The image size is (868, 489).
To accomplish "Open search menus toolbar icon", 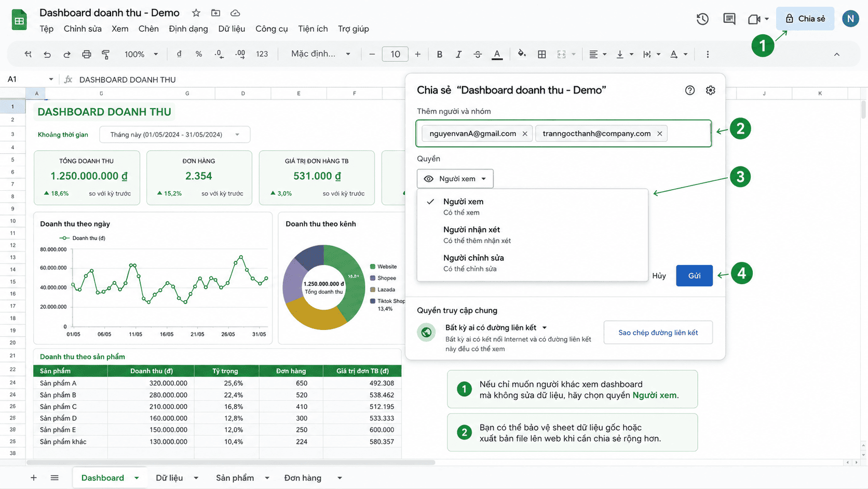I will [28, 54].
